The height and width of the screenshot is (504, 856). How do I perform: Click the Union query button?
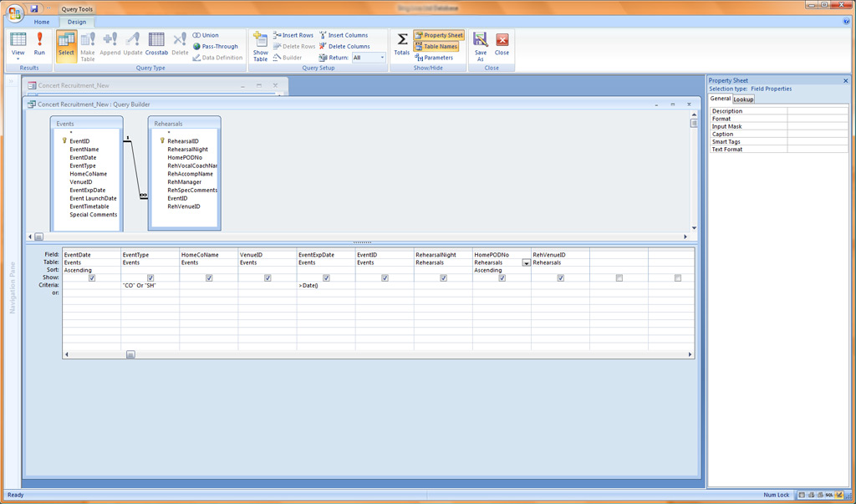coord(206,35)
